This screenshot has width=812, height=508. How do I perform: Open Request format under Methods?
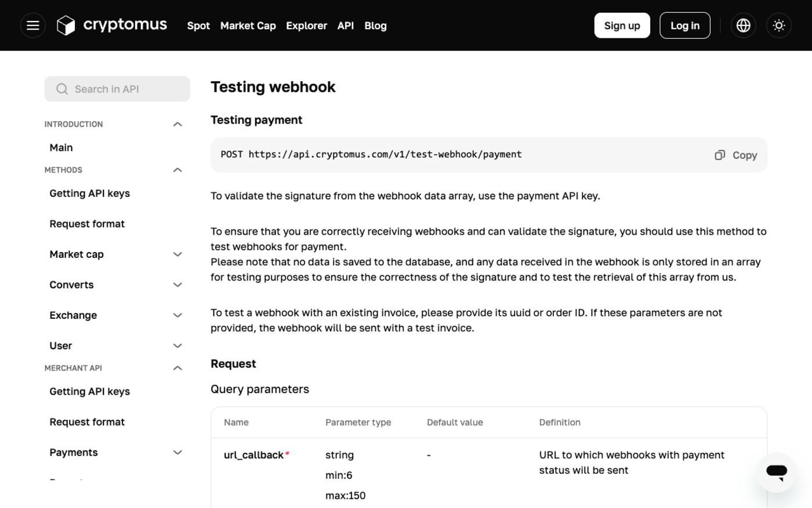pyautogui.click(x=87, y=224)
